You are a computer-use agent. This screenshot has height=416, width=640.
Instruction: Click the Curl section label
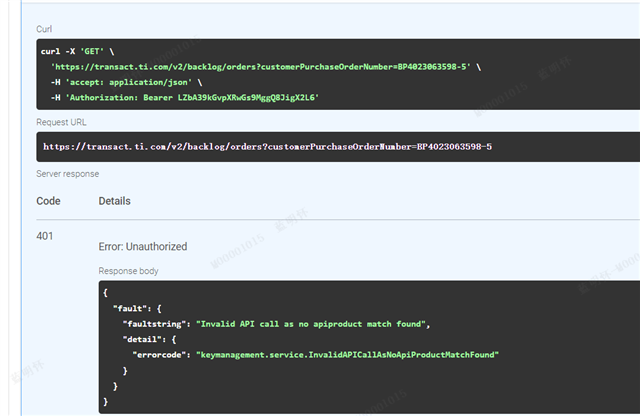pyautogui.click(x=43, y=30)
